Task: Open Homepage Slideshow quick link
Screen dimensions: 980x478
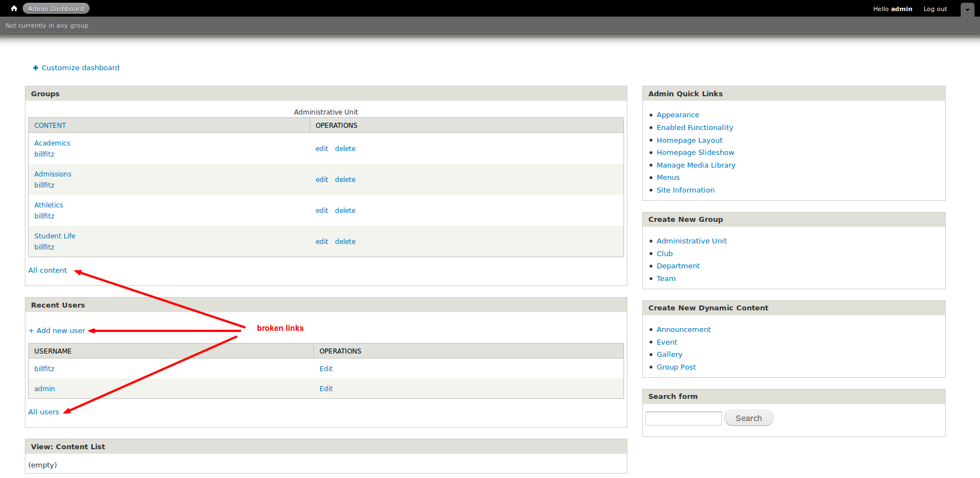Action: (695, 152)
